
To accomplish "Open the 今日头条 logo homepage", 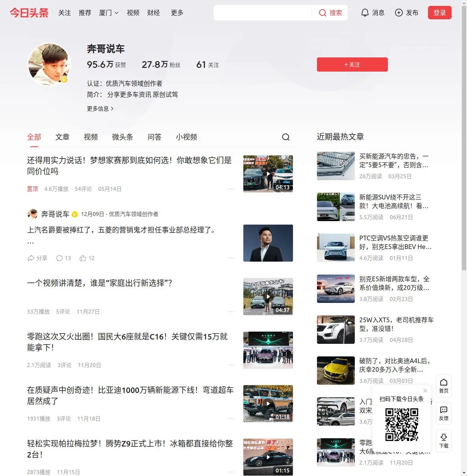I will point(29,13).
